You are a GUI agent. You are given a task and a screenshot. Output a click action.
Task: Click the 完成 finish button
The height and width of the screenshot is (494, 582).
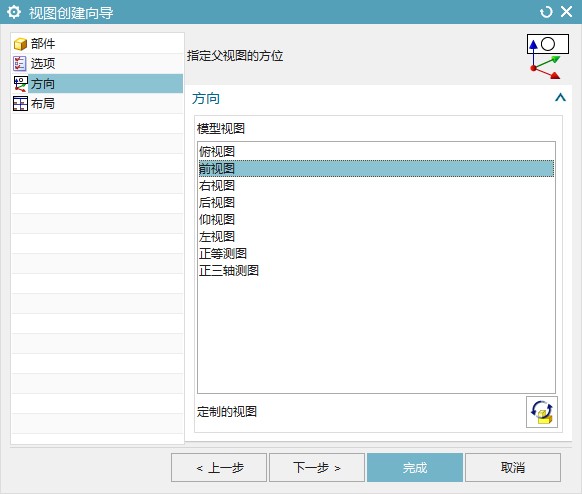click(415, 468)
